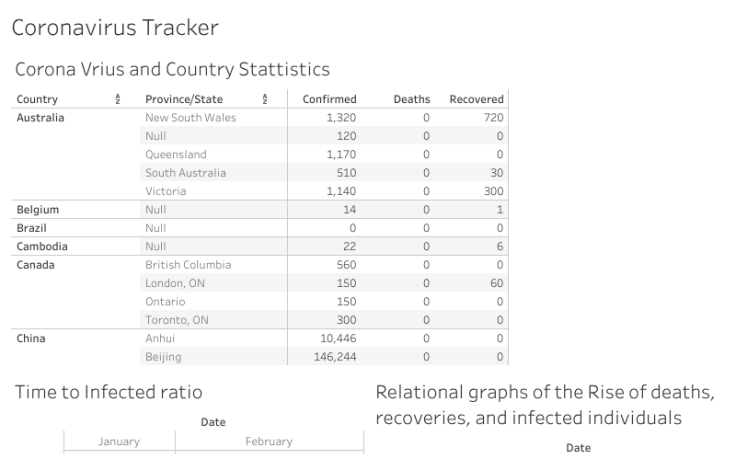Select the Brazil country row
This screenshot has height=454, width=736.
tap(32, 228)
